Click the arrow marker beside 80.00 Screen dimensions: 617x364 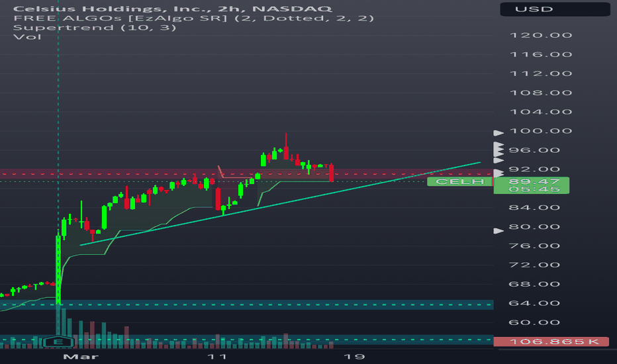pyautogui.click(x=498, y=230)
